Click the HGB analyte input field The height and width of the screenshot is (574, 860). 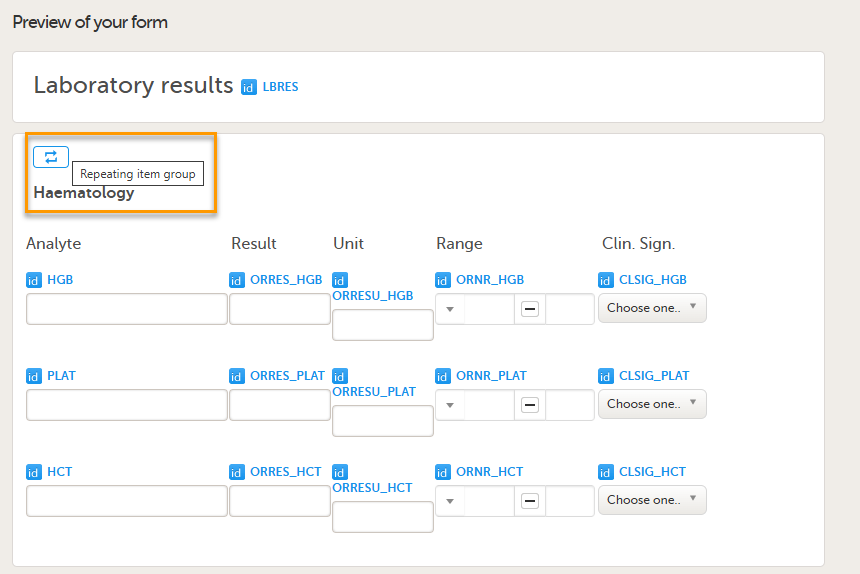coord(127,309)
